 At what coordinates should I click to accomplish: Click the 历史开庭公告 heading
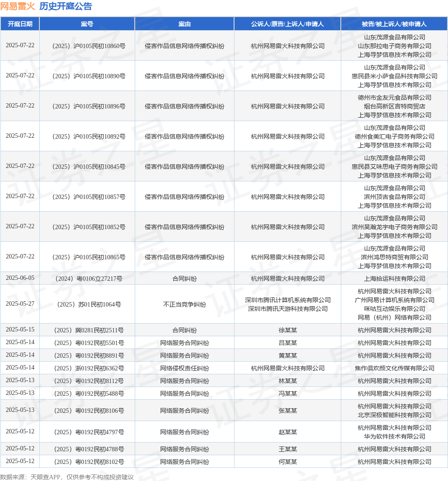coord(66,6)
